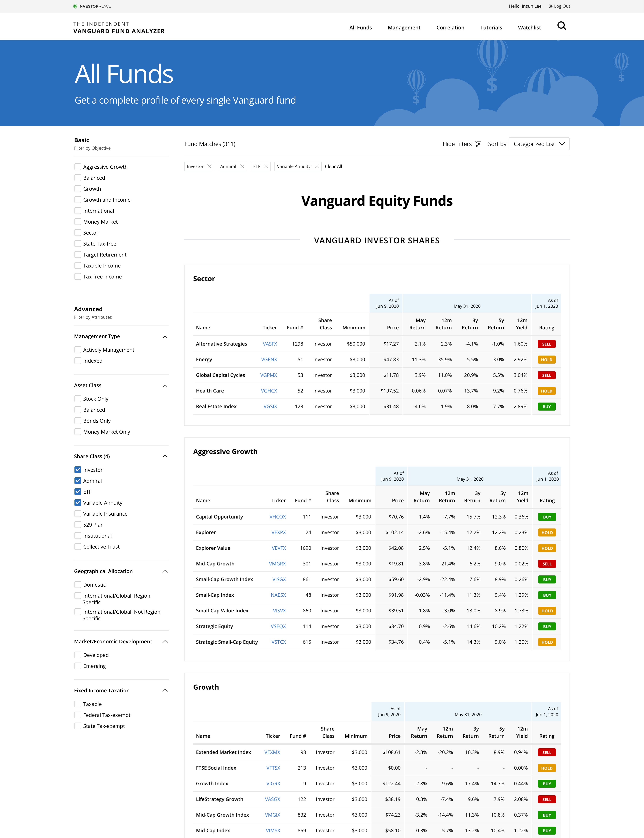Click the Hello, Insun Lee greeting
Viewport: 644px width, 838px height.
pyautogui.click(x=525, y=6)
